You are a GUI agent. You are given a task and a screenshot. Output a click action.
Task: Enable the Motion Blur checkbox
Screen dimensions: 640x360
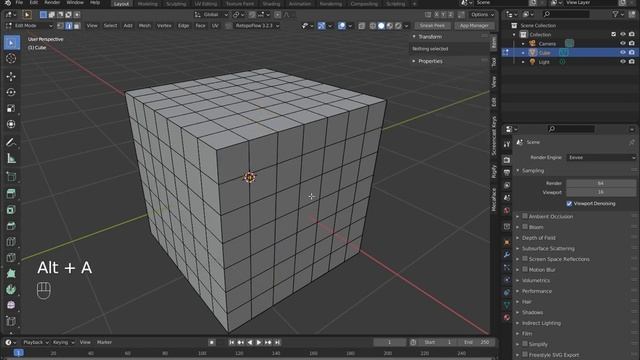(x=525, y=269)
